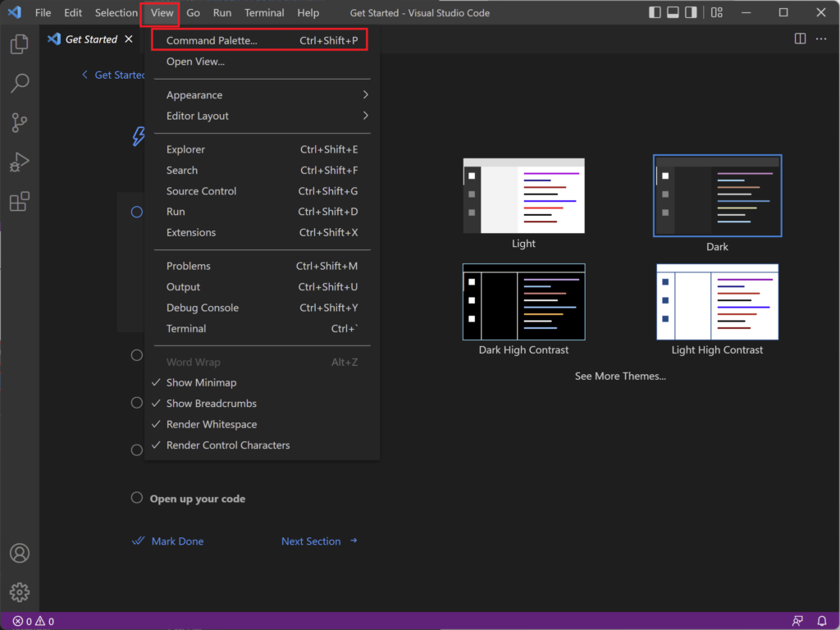840x630 pixels.
Task: Open the Run and Debug activity bar icon
Action: point(20,162)
